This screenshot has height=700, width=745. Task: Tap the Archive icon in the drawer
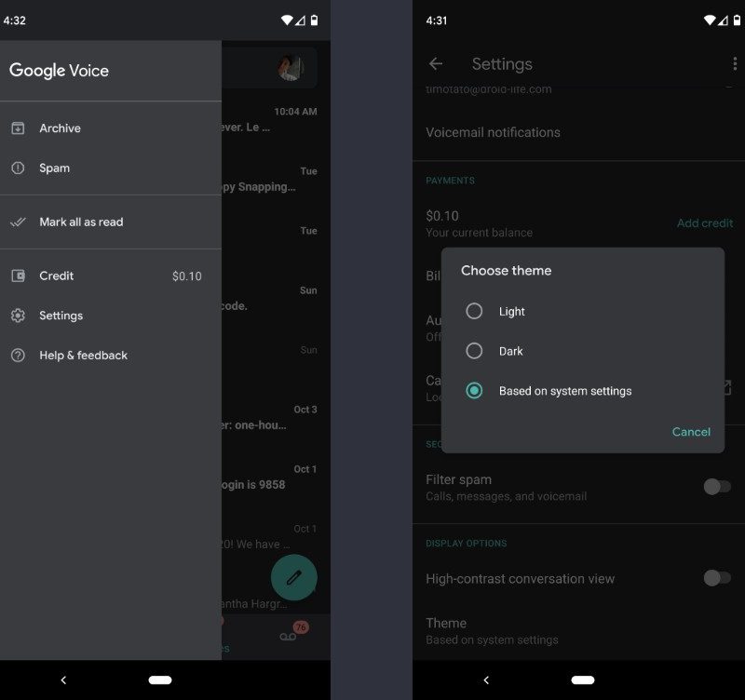[x=18, y=128]
